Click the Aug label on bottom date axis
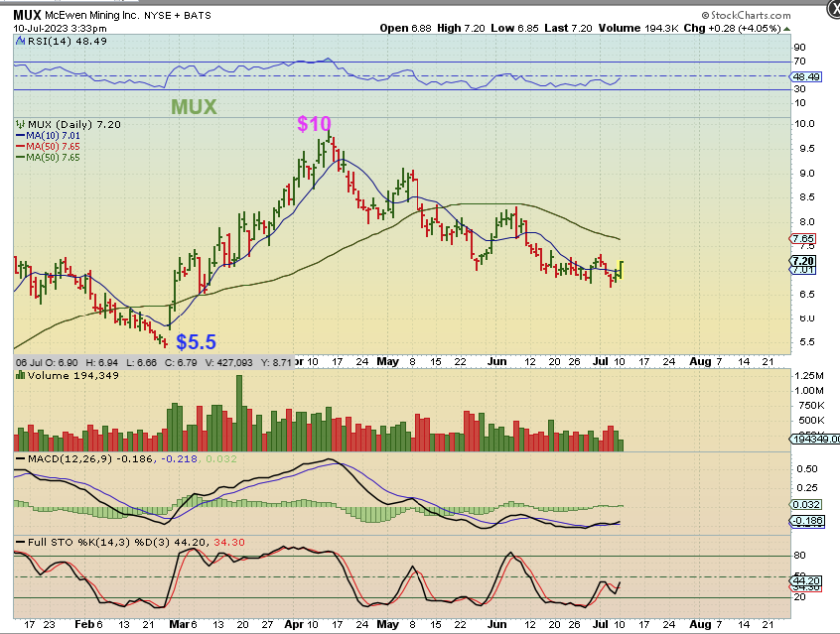 coord(700,624)
